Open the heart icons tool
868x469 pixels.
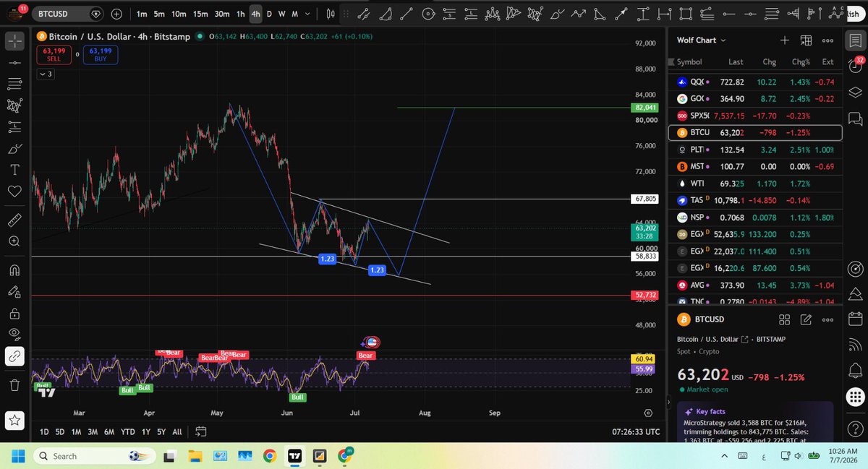(14, 192)
